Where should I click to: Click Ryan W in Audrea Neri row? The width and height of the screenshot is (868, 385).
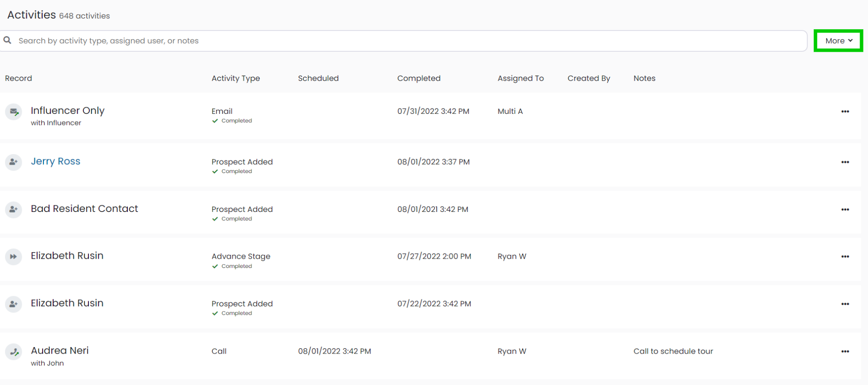coord(512,351)
